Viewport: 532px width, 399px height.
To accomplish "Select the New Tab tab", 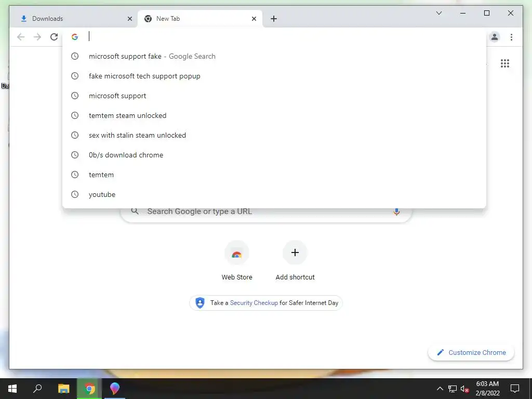I will [x=200, y=19].
